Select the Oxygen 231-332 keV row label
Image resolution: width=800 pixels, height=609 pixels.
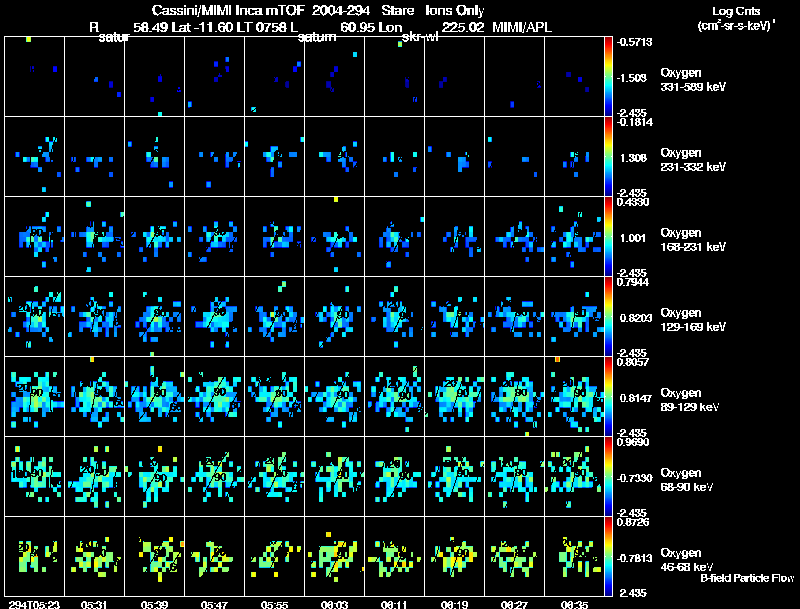(693, 160)
